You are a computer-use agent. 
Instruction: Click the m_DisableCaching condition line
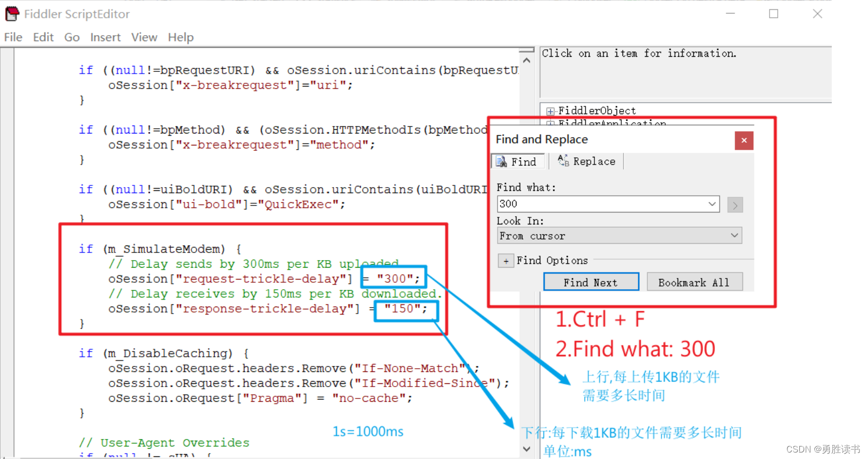[x=164, y=354]
